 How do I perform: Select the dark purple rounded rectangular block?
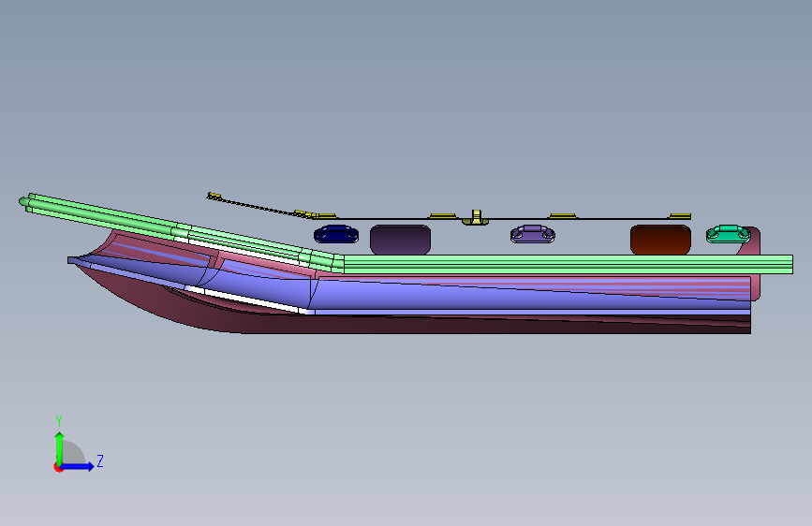click(400, 240)
